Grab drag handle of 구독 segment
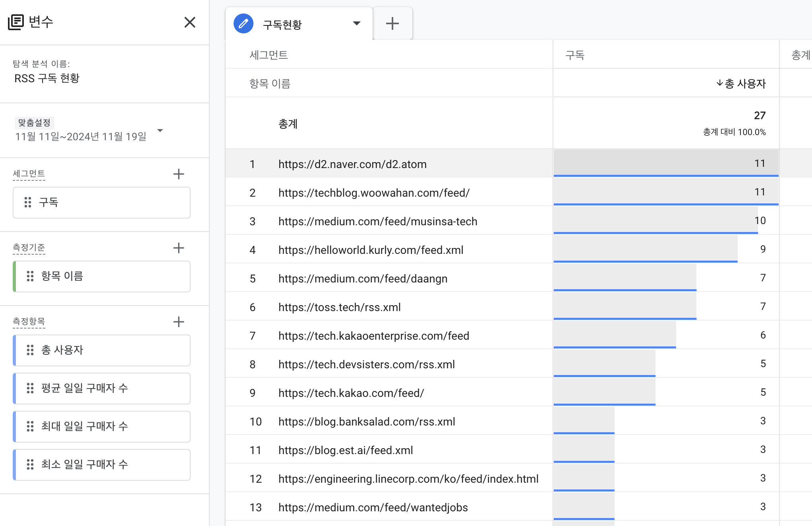 [28, 202]
